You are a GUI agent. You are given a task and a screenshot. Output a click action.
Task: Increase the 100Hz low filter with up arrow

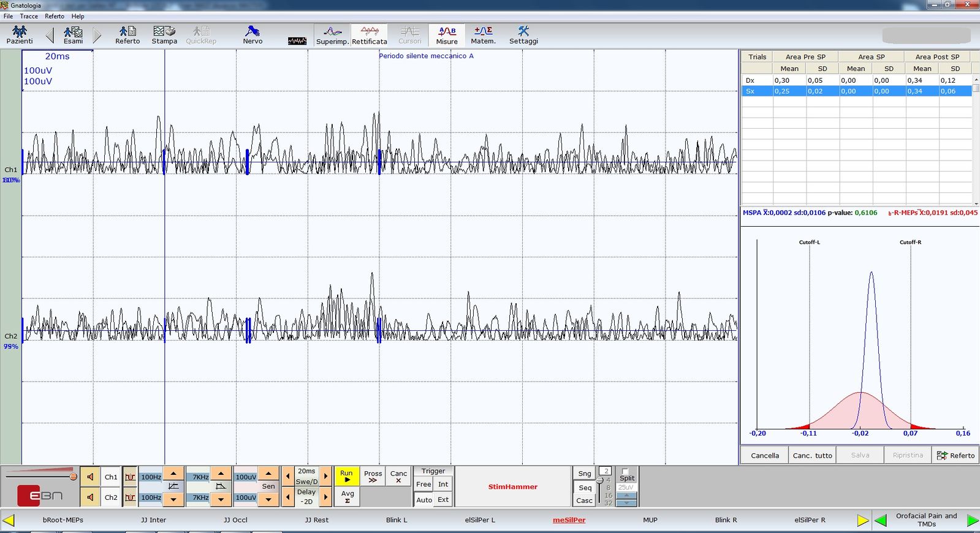(x=173, y=474)
